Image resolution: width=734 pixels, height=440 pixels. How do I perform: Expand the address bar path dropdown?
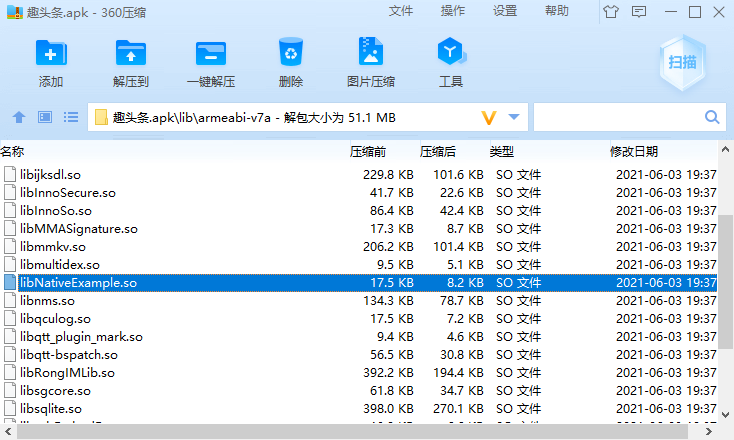coord(514,117)
